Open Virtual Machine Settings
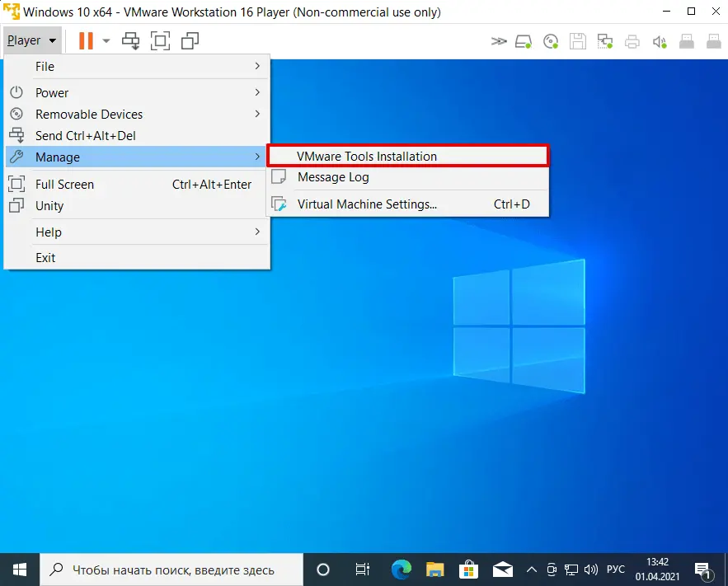The image size is (728, 586). [408, 204]
